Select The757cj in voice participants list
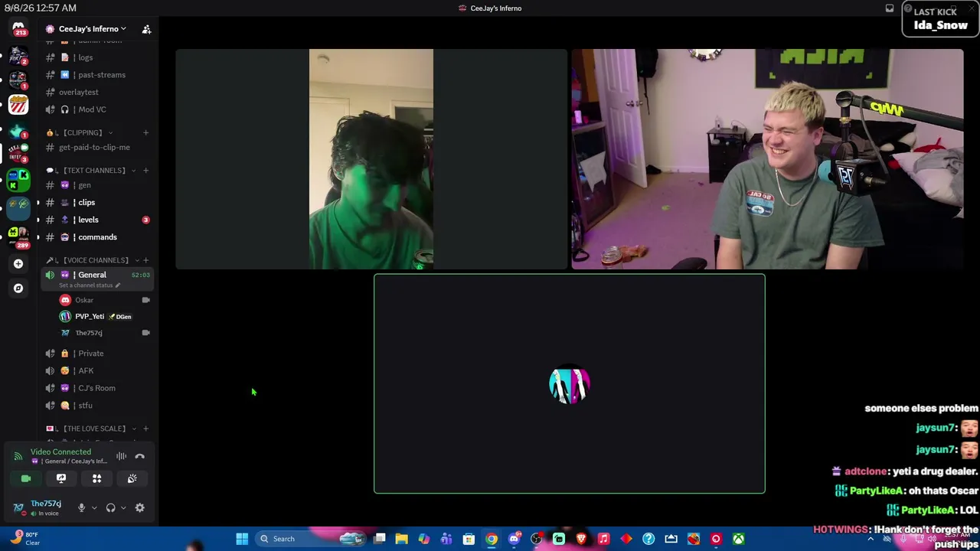 coord(104,333)
